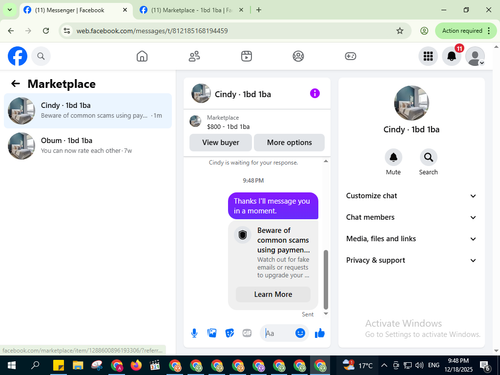Click Cindy header name in chat
The width and height of the screenshot is (500, 375).
243,94
